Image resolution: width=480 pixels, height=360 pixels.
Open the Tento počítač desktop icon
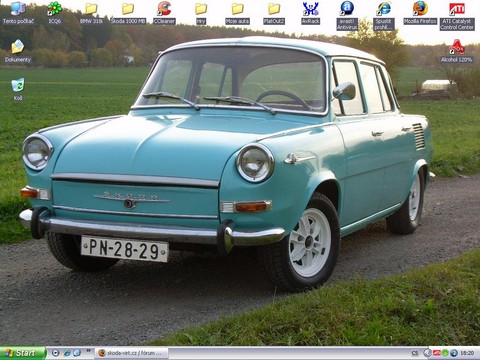[18, 13]
